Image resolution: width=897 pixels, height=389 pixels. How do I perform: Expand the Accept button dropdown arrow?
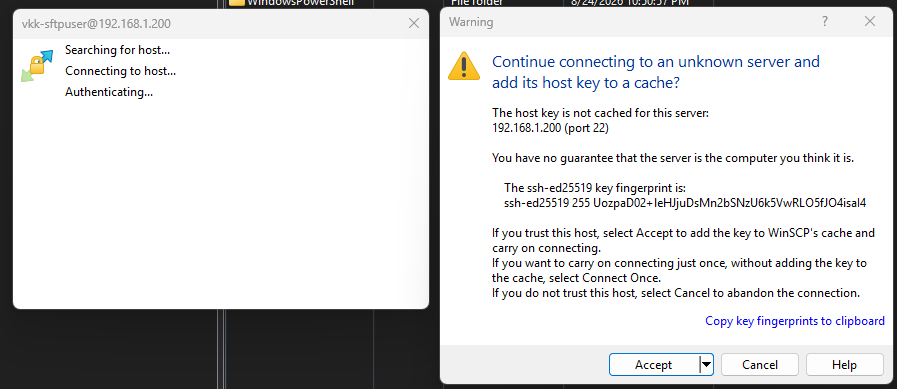pos(707,364)
